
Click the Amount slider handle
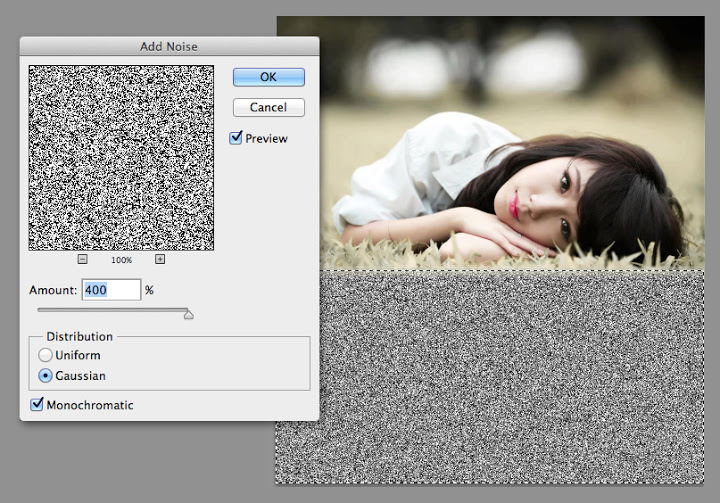click(188, 314)
